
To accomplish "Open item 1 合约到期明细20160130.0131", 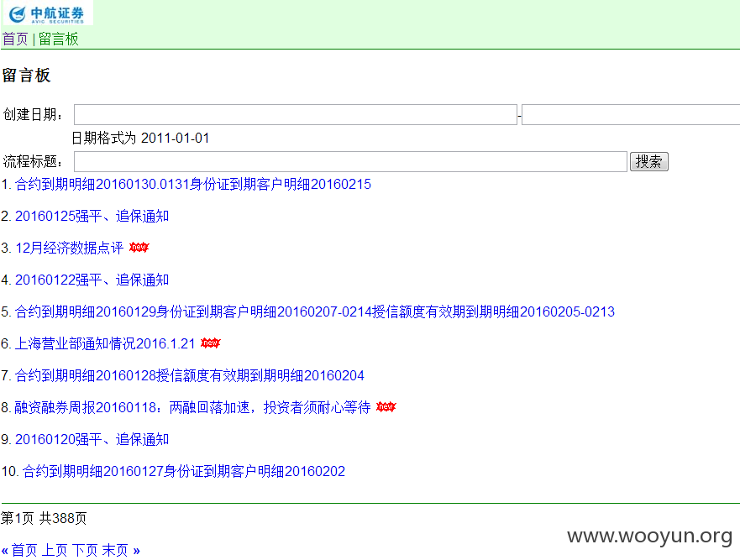I will pyautogui.click(x=193, y=184).
